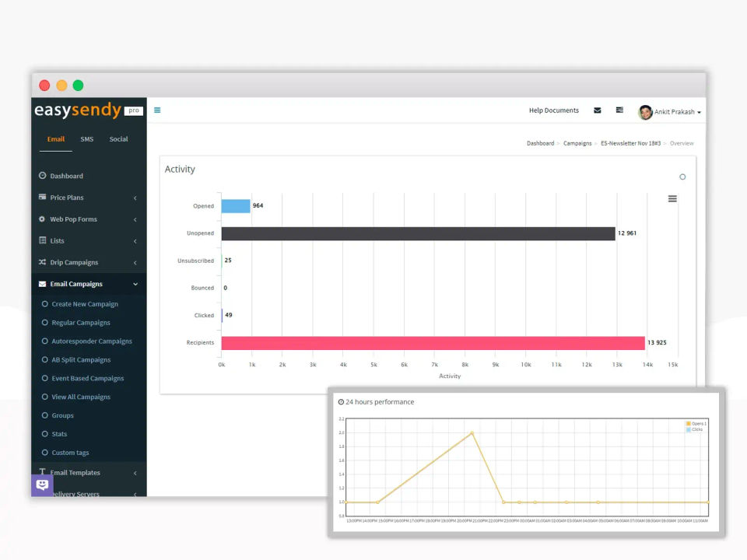This screenshot has width=747, height=560.
Task: Click the Web Pop Forms gear icon
Action: coord(42,219)
